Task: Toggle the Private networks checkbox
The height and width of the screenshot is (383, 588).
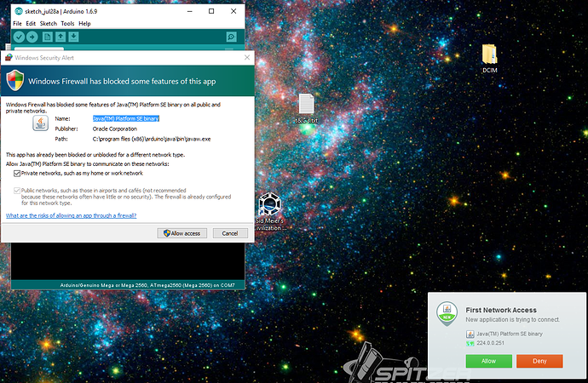Action: (18, 173)
